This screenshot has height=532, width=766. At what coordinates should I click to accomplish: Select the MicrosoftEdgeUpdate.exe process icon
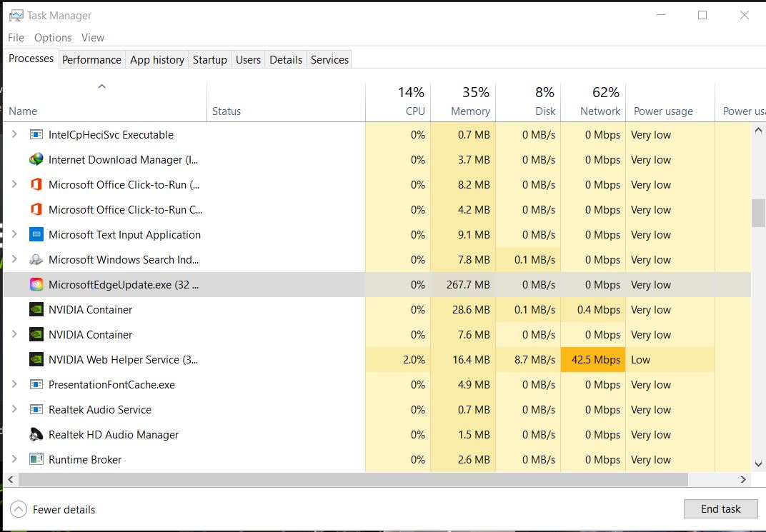36,285
